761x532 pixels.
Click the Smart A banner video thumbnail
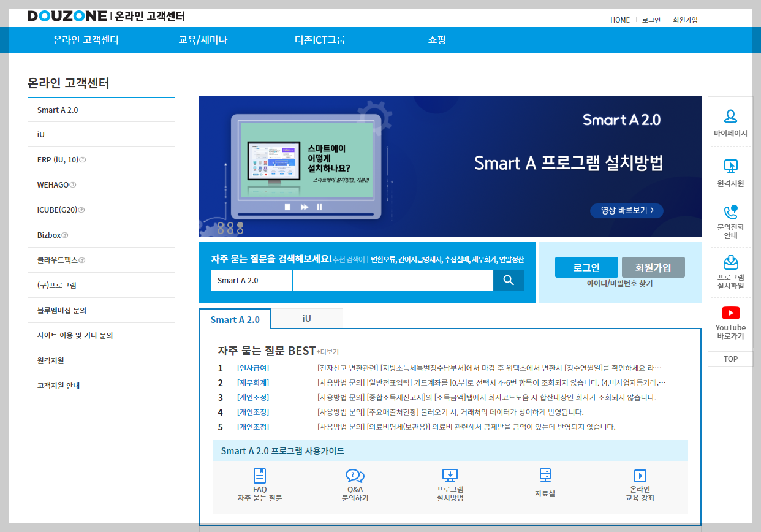pos(306,161)
